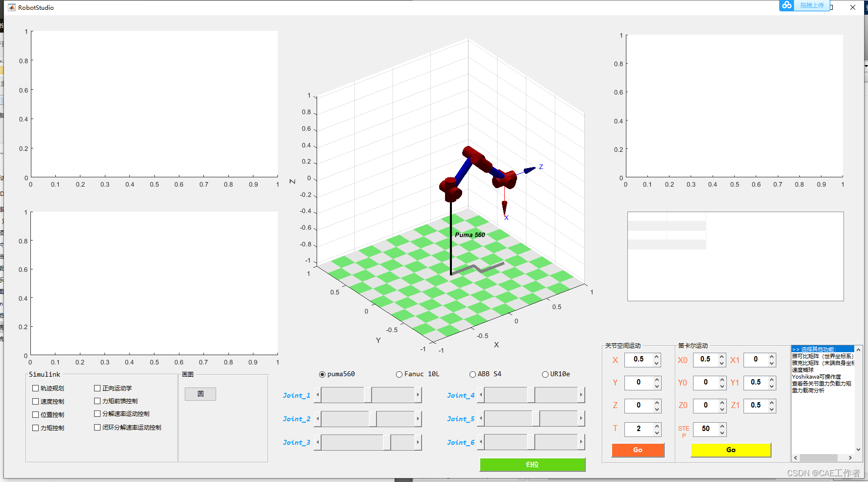The height and width of the screenshot is (482, 868).
Task: Click the joint space X input field
Action: tap(639, 360)
